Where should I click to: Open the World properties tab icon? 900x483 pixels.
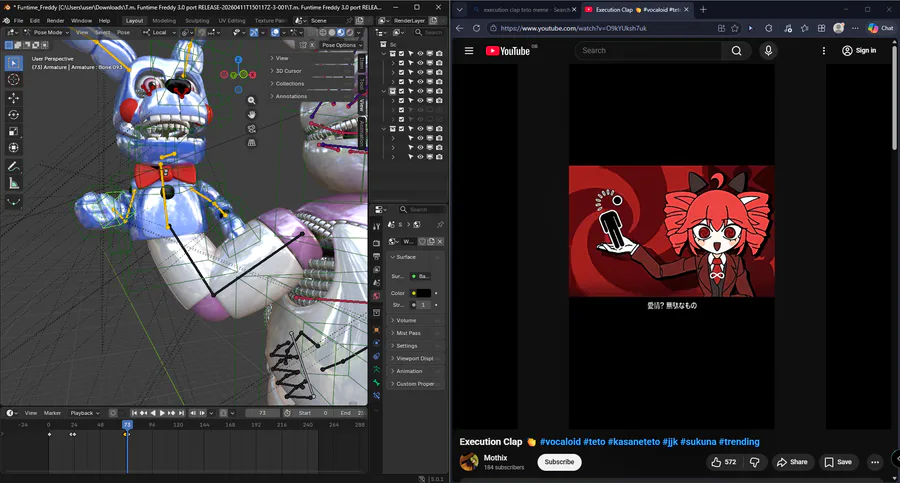coord(377,296)
